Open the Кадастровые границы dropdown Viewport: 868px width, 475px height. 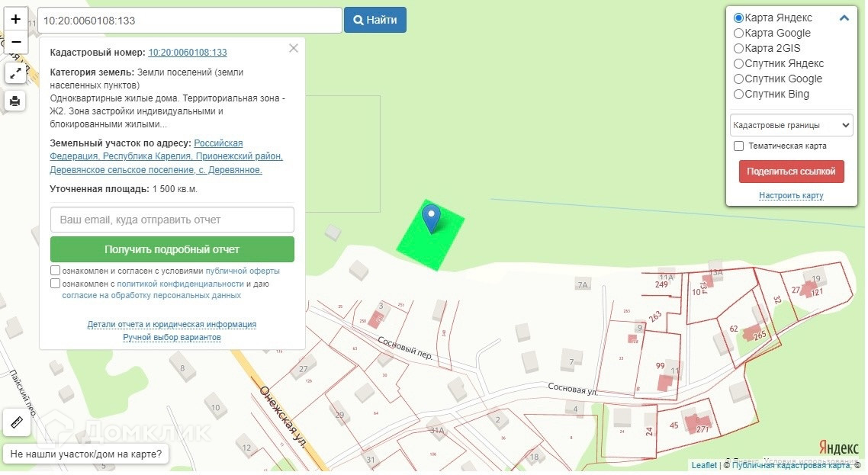(791, 125)
